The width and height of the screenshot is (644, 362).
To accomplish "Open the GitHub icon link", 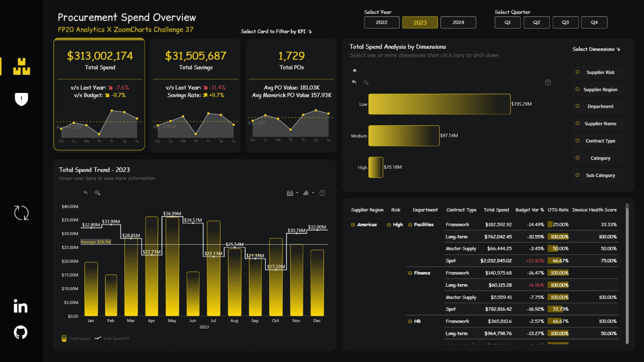I will pyautogui.click(x=20, y=332).
